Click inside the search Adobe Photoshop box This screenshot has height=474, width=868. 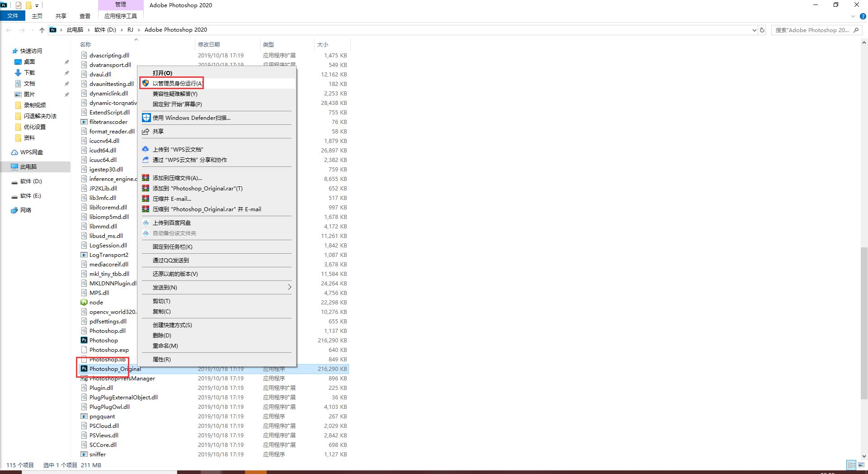point(811,30)
